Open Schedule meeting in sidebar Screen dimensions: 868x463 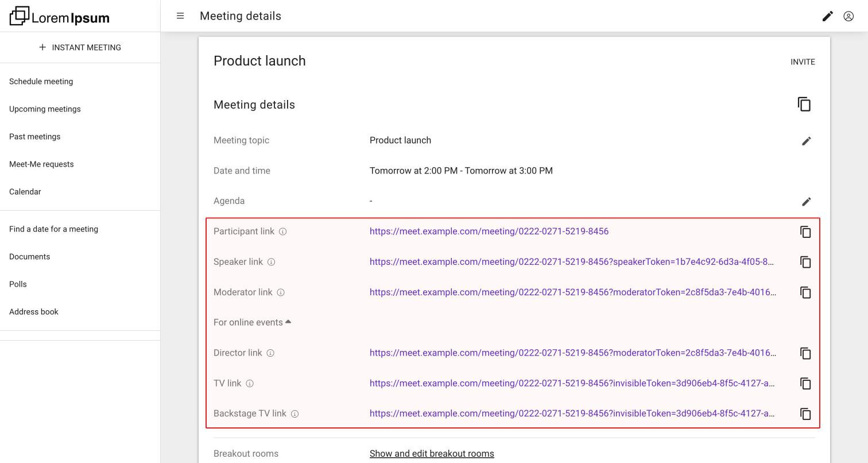point(41,82)
